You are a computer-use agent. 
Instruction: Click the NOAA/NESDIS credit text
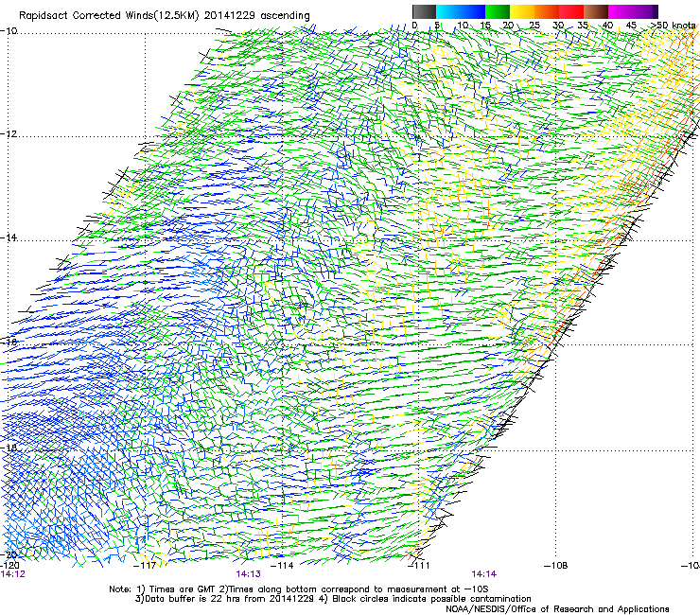pyautogui.click(x=557, y=609)
